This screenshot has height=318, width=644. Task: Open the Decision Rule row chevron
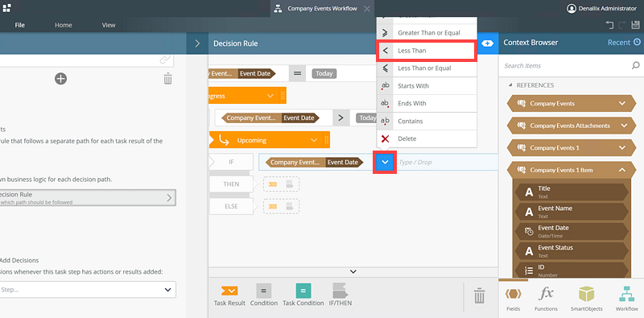tap(169, 197)
